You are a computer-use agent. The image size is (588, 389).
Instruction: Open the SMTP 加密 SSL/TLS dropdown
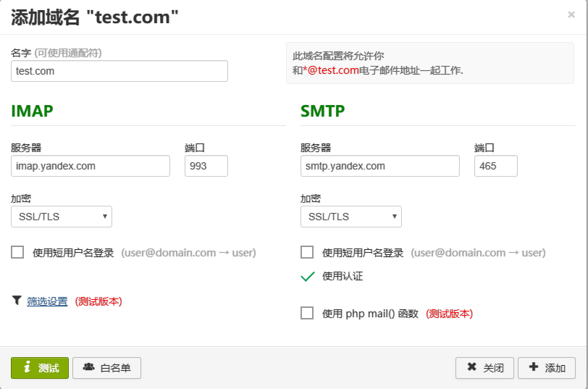351,217
